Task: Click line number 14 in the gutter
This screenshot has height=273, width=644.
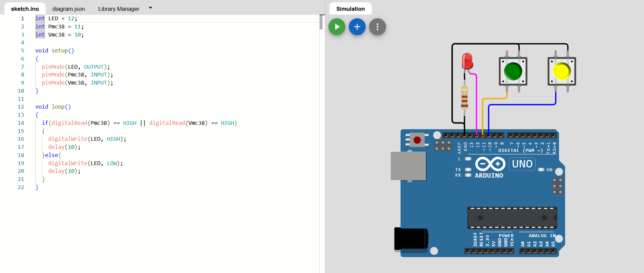Action: tap(21, 123)
